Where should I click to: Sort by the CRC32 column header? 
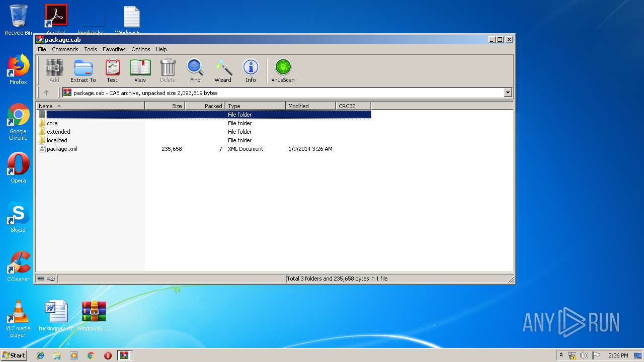pos(353,106)
